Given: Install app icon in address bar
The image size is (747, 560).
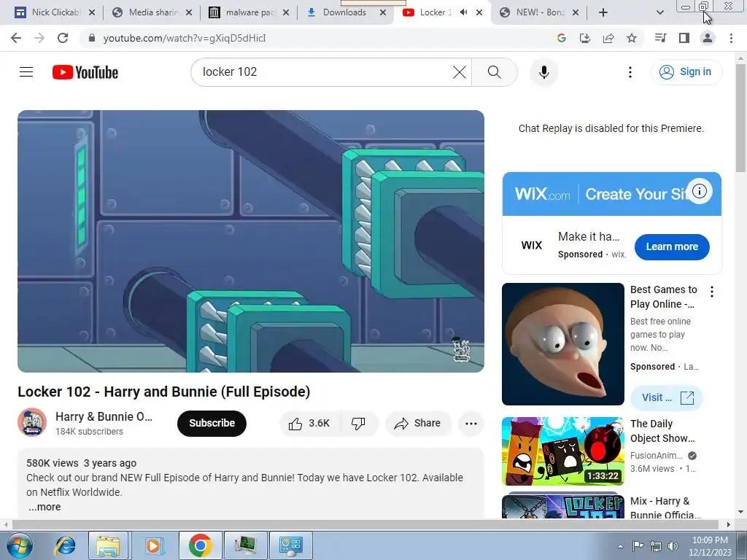Looking at the screenshot, I should (x=584, y=38).
